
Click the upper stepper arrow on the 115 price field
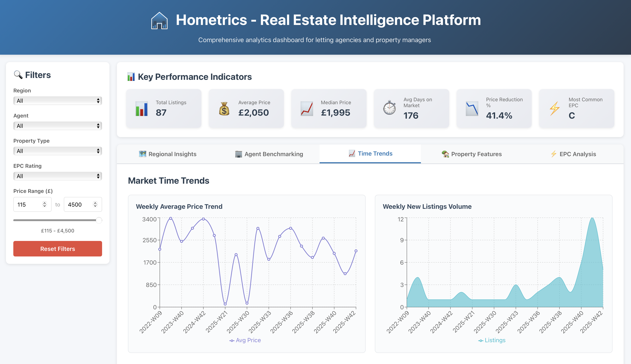44,203
